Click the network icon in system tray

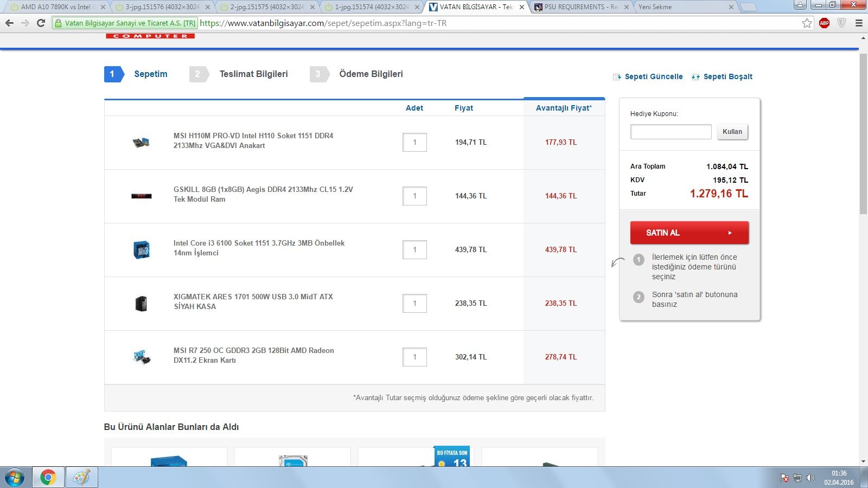click(797, 478)
